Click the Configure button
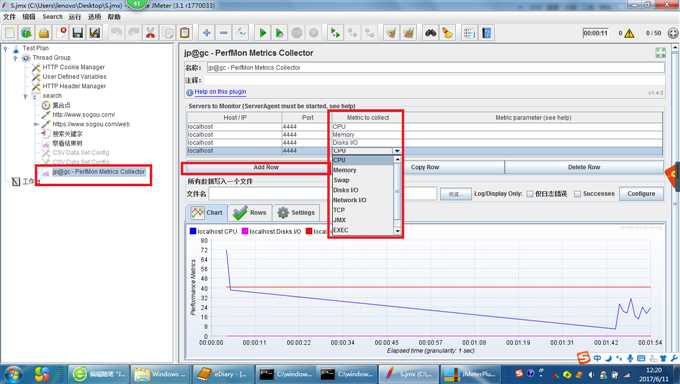This screenshot has width=680, height=384. 641,194
